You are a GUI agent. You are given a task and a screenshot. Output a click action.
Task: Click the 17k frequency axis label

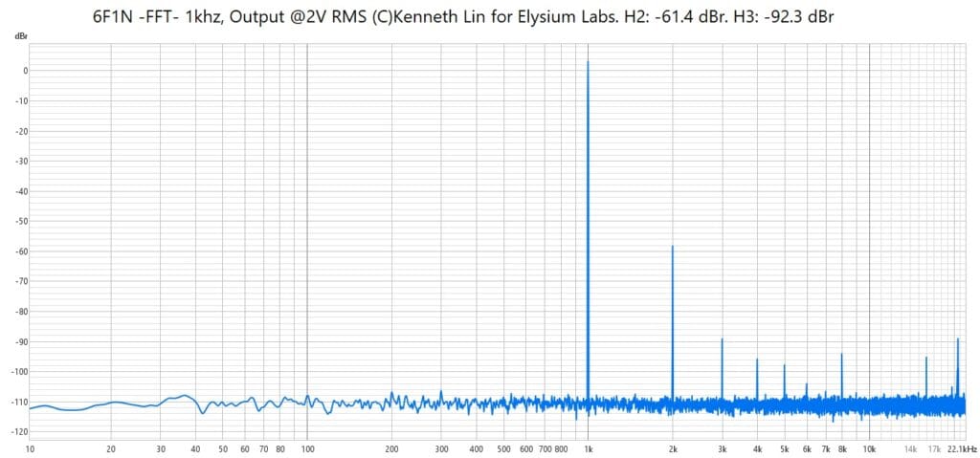pyautogui.click(x=934, y=449)
